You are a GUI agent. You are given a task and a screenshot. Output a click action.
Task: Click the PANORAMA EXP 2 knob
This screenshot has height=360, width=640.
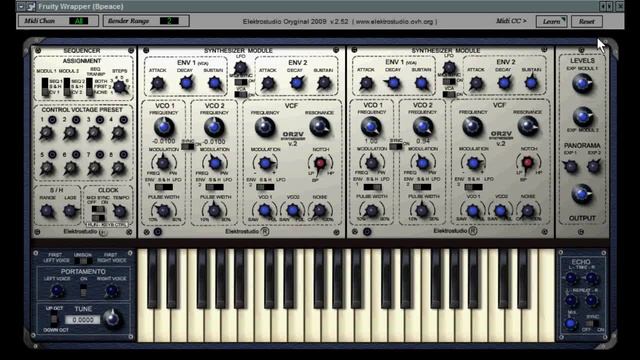coord(593,166)
